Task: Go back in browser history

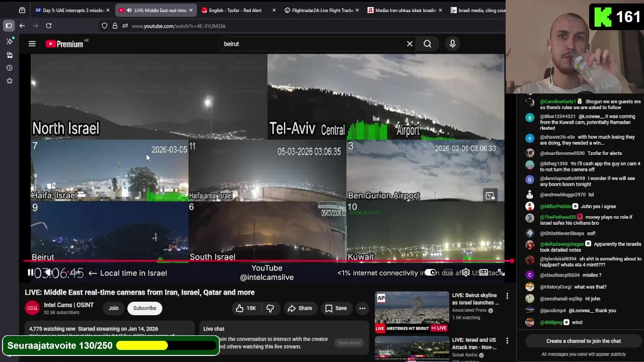Action: 22,26
